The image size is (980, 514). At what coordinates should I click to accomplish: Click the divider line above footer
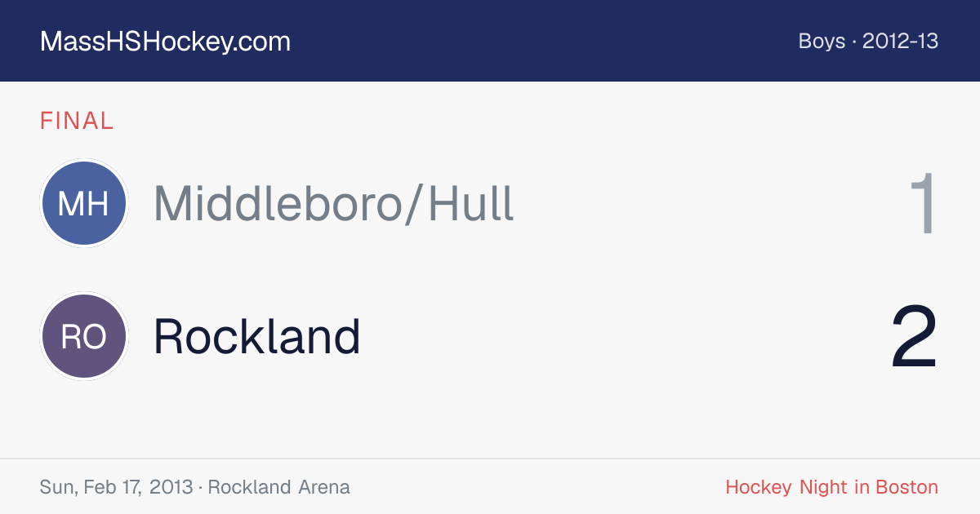490,459
